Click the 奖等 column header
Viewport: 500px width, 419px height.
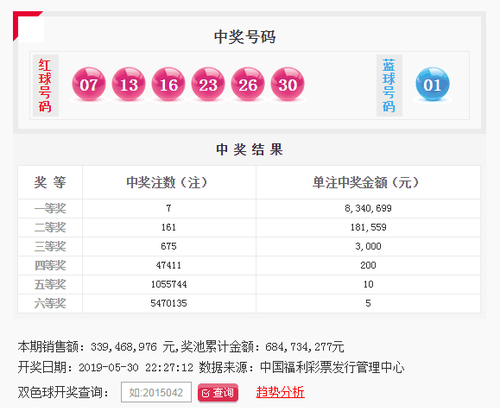(50, 182)
